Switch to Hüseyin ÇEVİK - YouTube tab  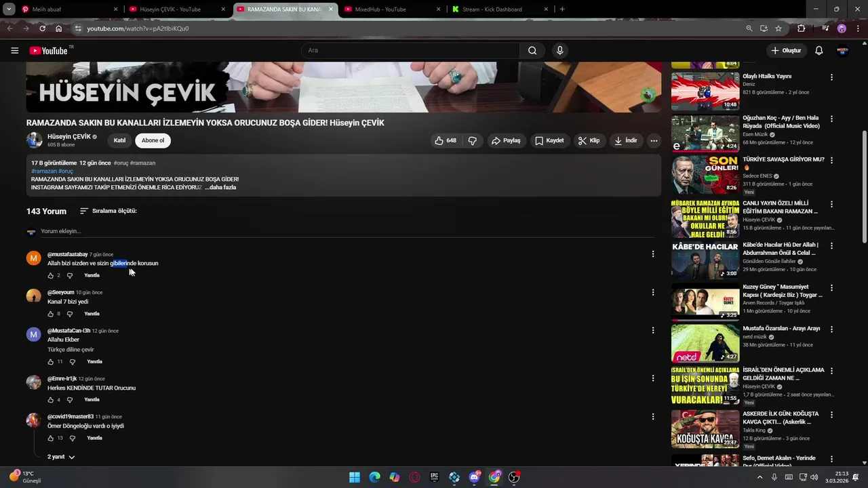pos(178,9)
